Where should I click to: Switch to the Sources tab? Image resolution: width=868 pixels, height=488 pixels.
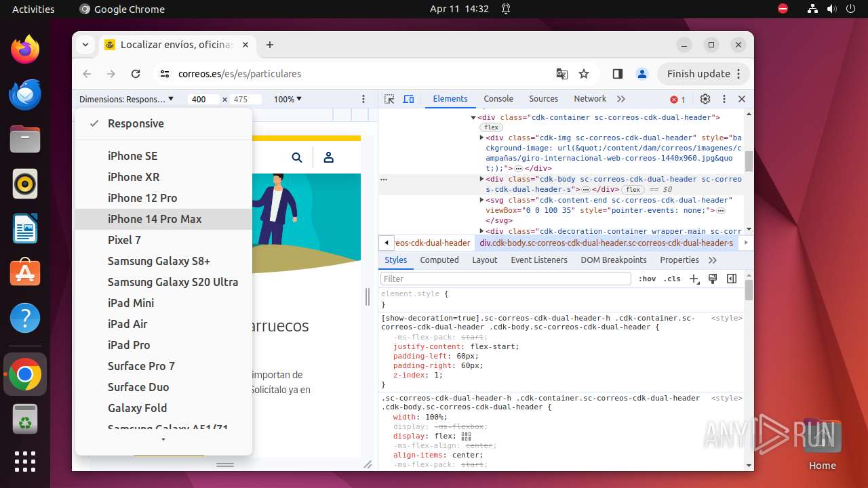pos(543,99)
